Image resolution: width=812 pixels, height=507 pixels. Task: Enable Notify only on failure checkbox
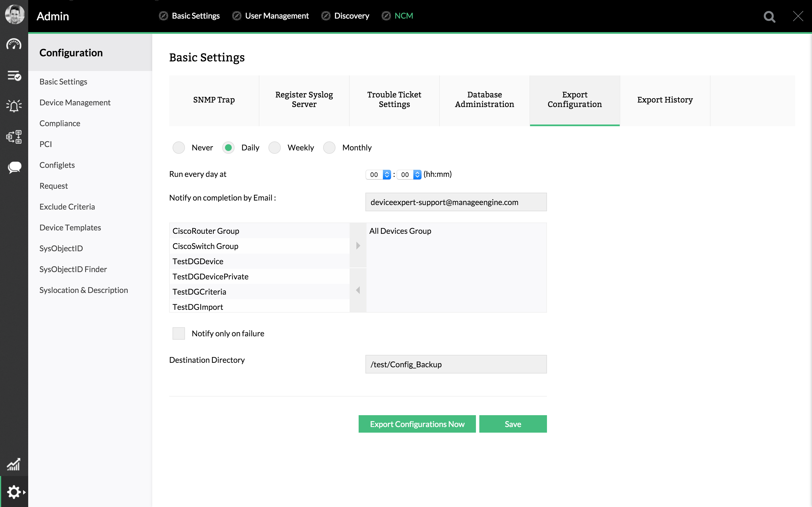(x=178, y=333)
